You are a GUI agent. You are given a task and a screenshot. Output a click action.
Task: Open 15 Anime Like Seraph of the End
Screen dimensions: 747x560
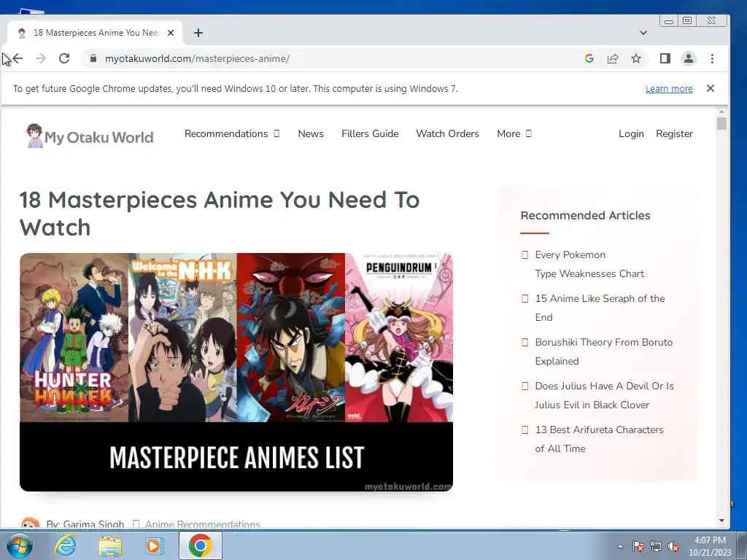point(600,308)
